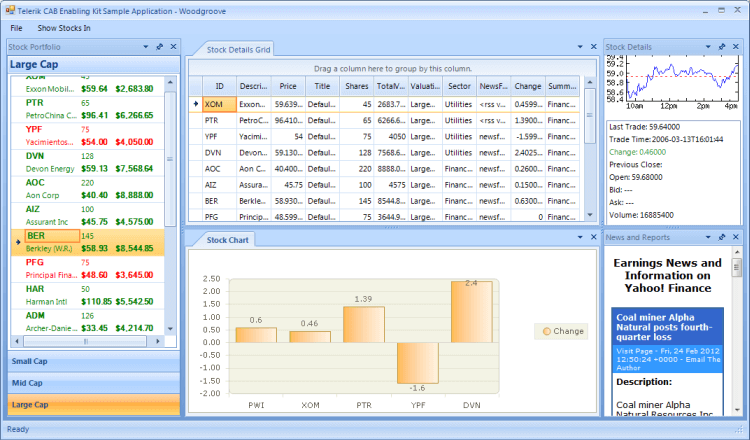This screenshot has height=440, width=750.
Task: Select DVN ticker in portfolio list
Action: tap(35, 156)
